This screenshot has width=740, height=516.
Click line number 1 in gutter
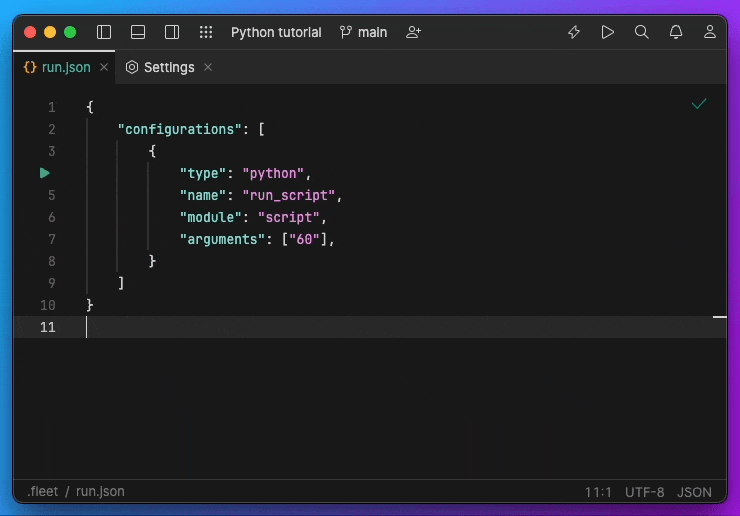coord(51,108)
